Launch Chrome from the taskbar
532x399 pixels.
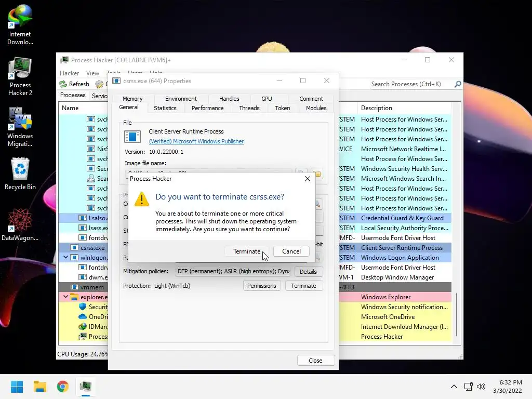[63, 387]
